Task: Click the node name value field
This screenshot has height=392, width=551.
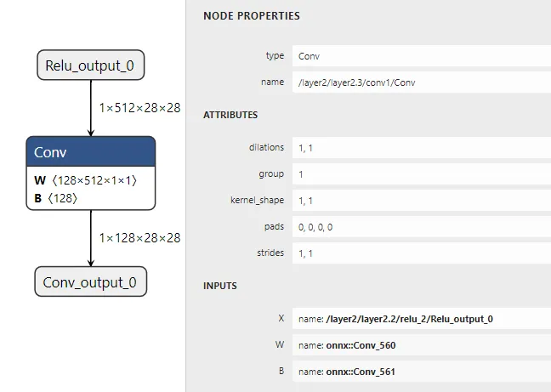Action: (x=421, y=82)
